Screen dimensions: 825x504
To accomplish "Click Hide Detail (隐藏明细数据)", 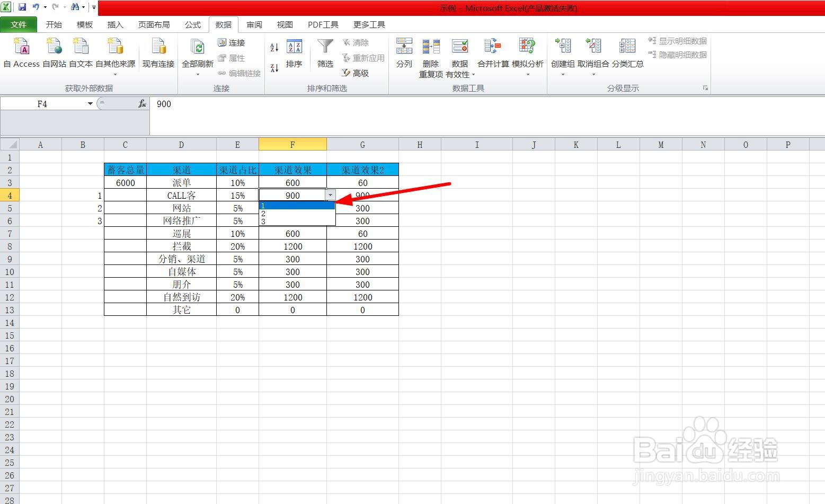I will coord(677,55).
